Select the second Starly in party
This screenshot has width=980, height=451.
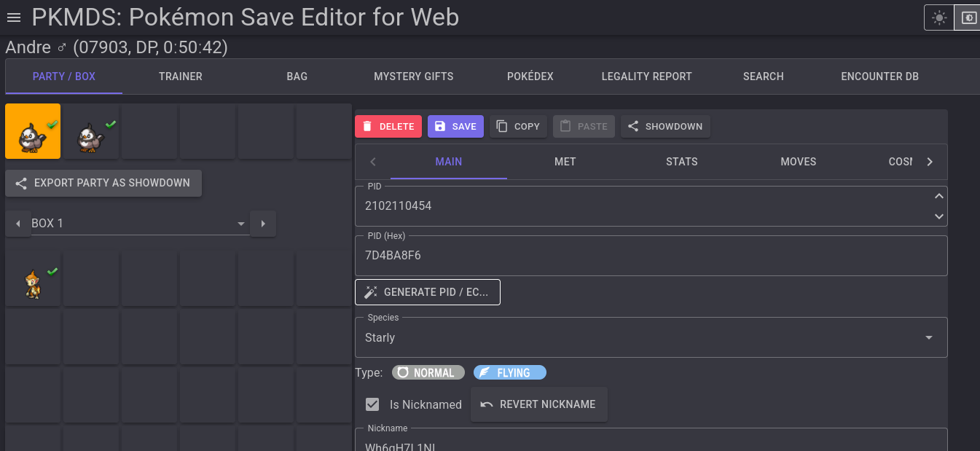tap(91, 132)
